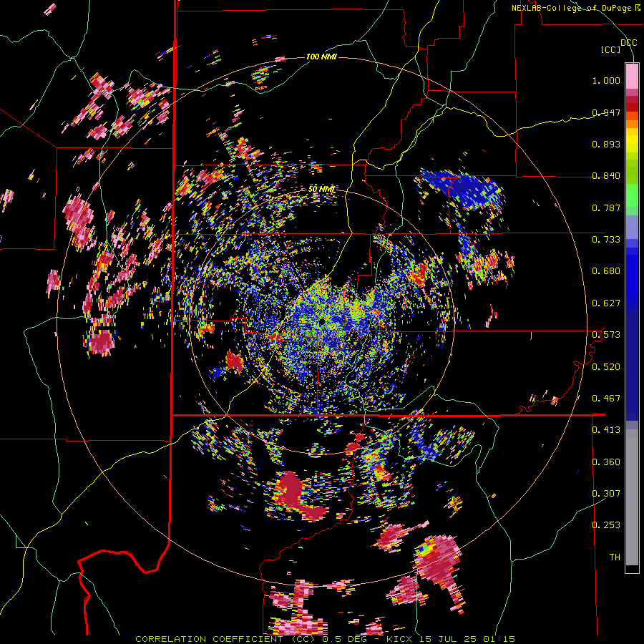Pick the orange segment of color scale
The image size is (644, 644).
[x=632, y=123]
